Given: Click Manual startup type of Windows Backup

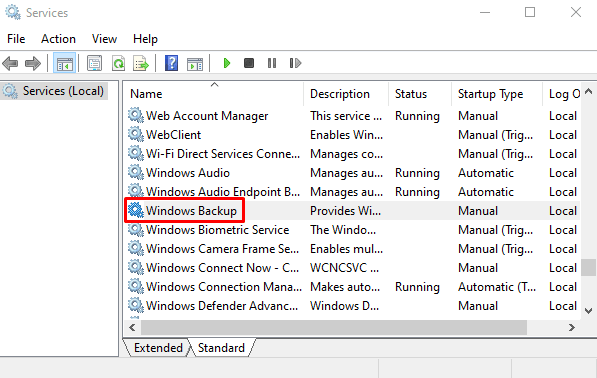Looking at the screenshot, I should point(478,211).
